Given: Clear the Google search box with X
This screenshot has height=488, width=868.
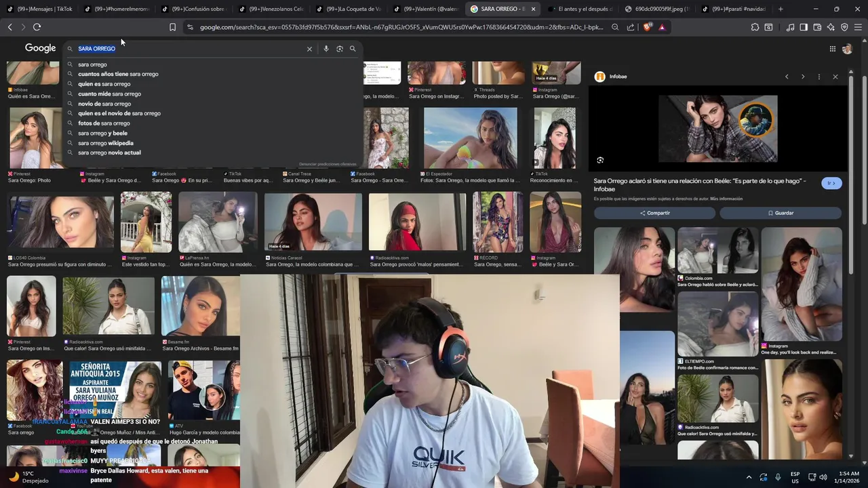Looking at the screenshot, I should 309,49.
